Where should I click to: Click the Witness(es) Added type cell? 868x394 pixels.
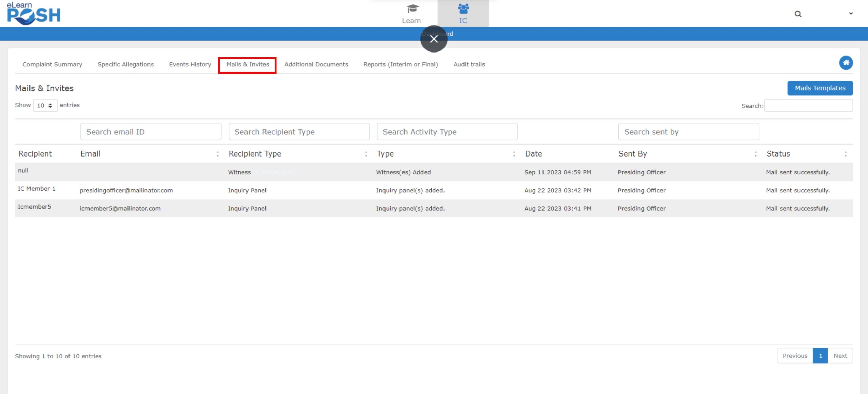tap(403, 172)
